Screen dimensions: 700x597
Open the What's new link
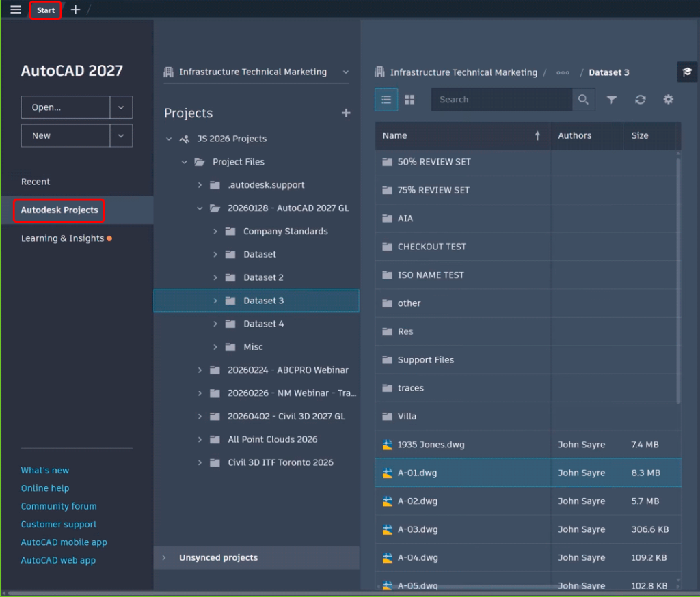45,470
